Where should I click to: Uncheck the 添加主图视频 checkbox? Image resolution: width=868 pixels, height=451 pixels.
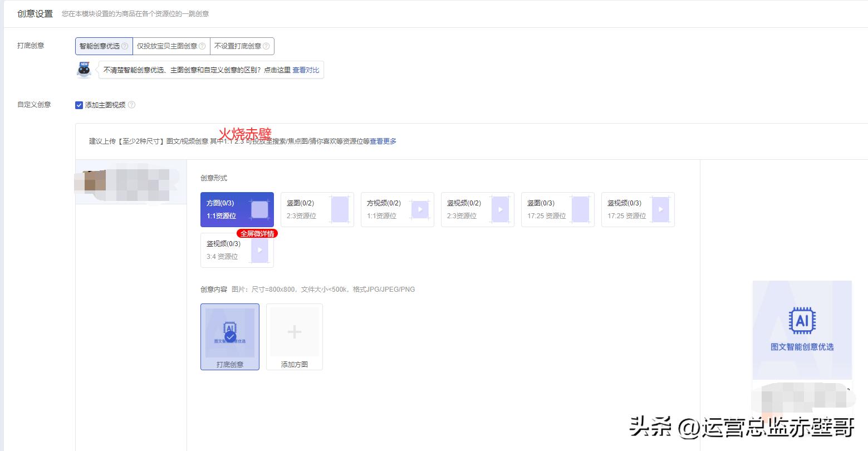[79, 105]
